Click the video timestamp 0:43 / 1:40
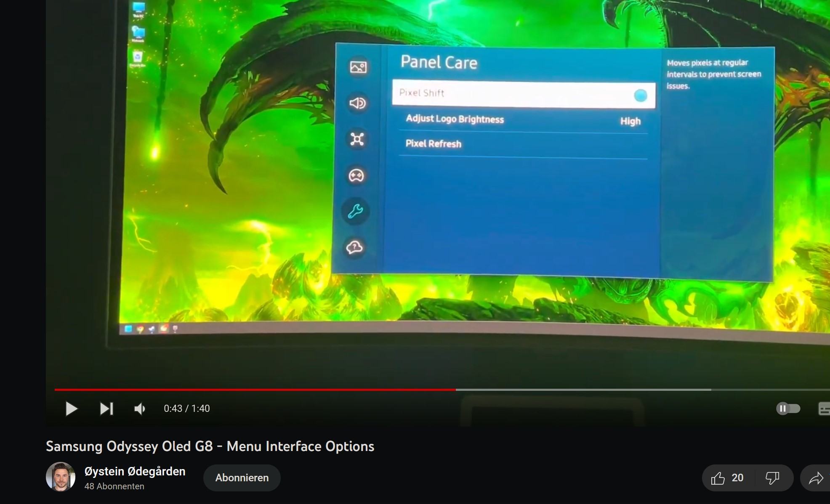Screen dimensions: 830x504 click(187, 409)
